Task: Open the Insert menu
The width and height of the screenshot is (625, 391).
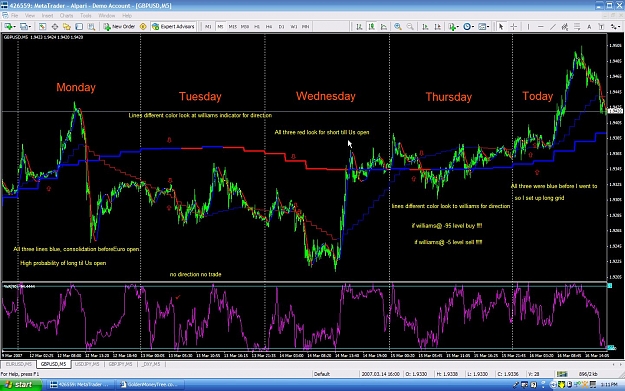Action: [x=47, y=16]
